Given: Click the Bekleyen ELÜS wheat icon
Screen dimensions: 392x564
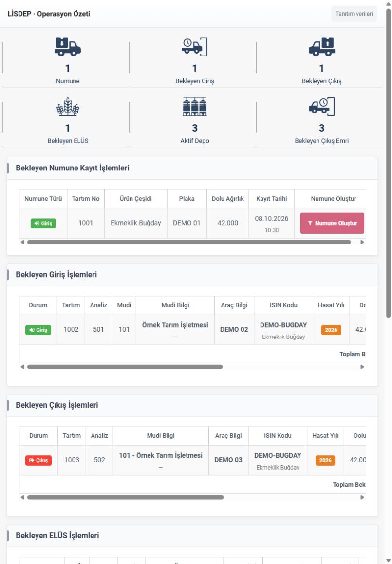Looking at the screenshot, I should [68, 107].
